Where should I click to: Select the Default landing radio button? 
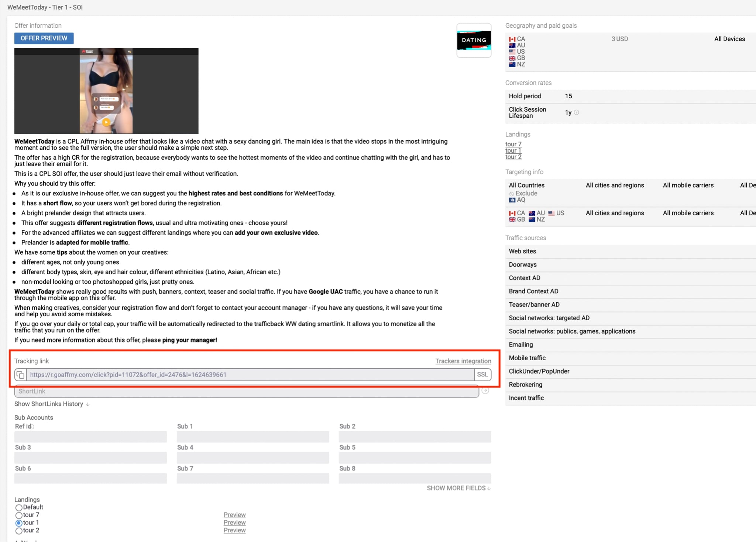coord(18,508)
